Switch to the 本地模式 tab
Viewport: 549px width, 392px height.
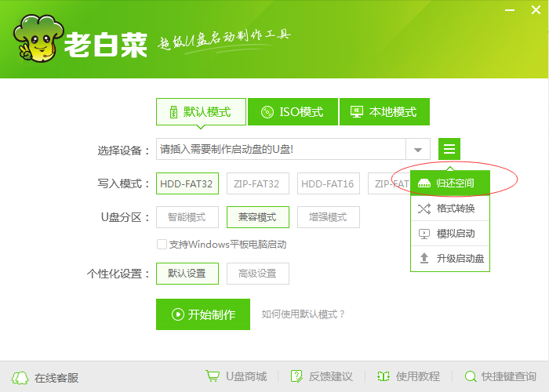(384, 112)
